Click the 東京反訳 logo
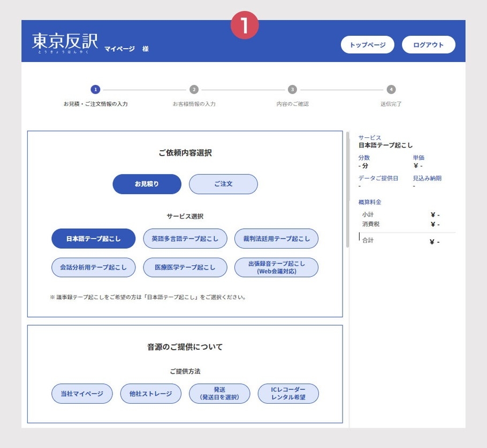The image size is (487, 448). 65,43
